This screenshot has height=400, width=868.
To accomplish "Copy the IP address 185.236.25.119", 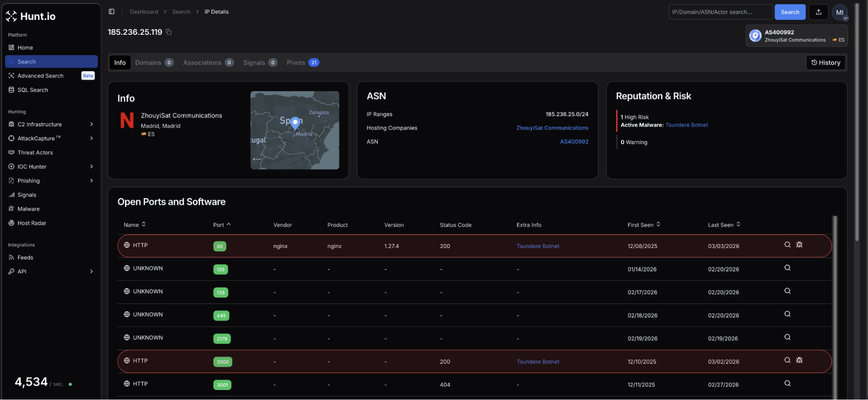I will pos(168,32).
